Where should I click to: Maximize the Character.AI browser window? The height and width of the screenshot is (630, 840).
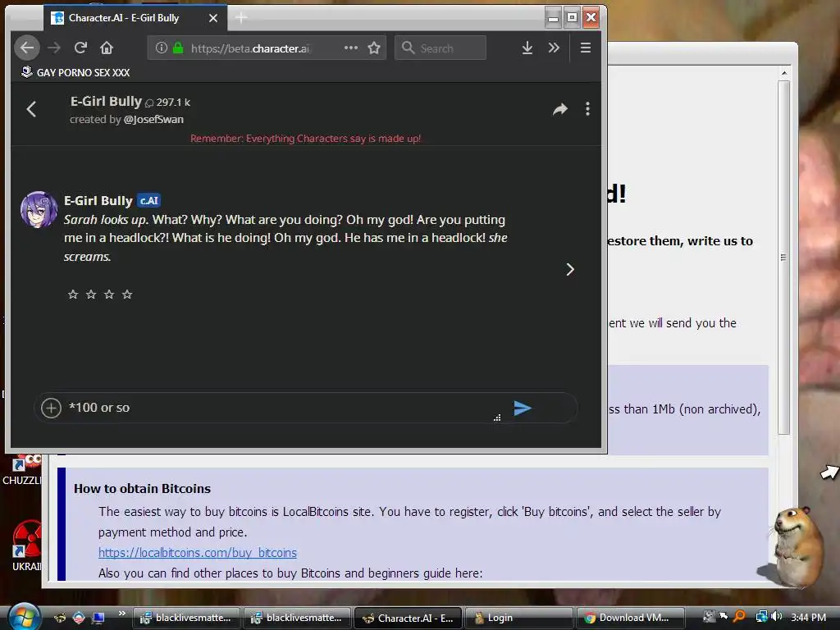[572, 18]
